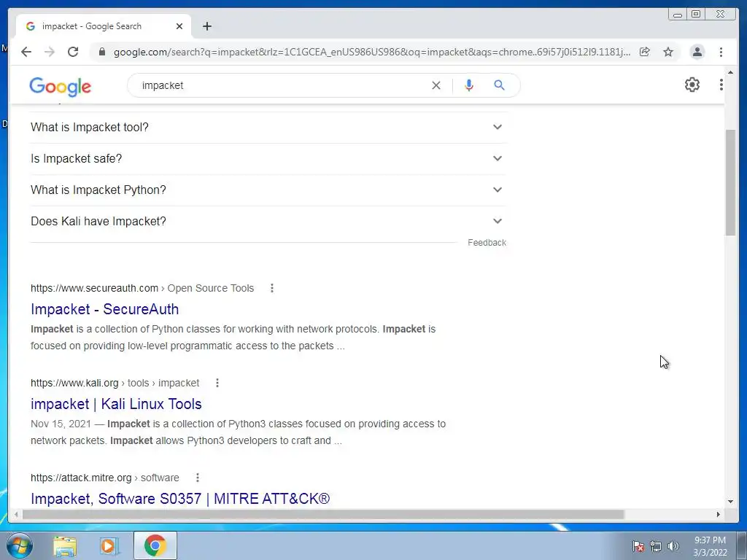Expand 'Does Kali have Impacket?' question

tap(268, 222)
